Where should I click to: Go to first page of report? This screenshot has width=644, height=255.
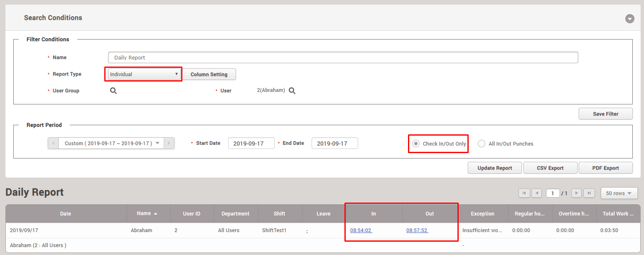click(x=524, y=193)
